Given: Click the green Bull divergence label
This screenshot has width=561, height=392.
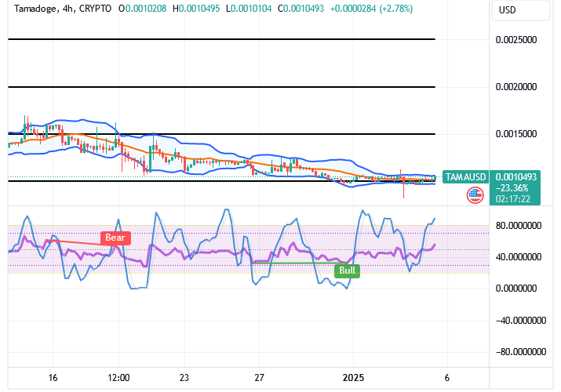Looking at the screenshot, I should 347,270.
